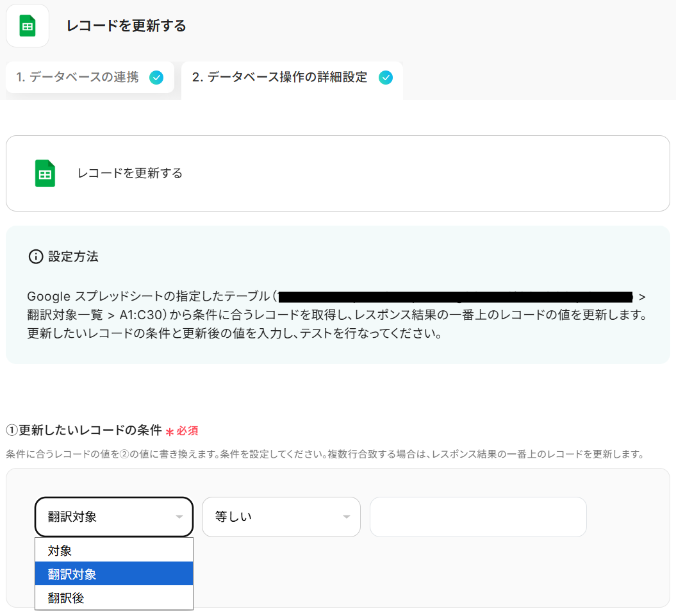Select highlighted 翻訳対象 option in list
The image size is (676, 616).
click(114, 574)
